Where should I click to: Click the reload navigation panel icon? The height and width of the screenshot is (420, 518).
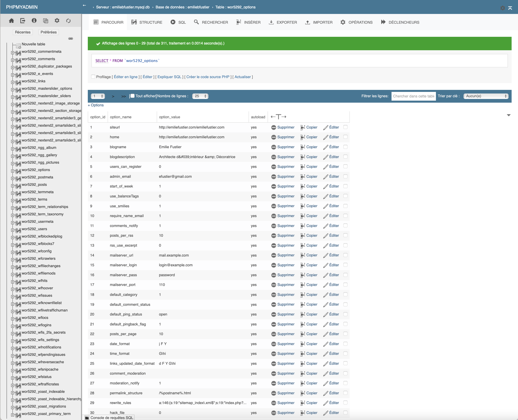[x=68, y=21]
